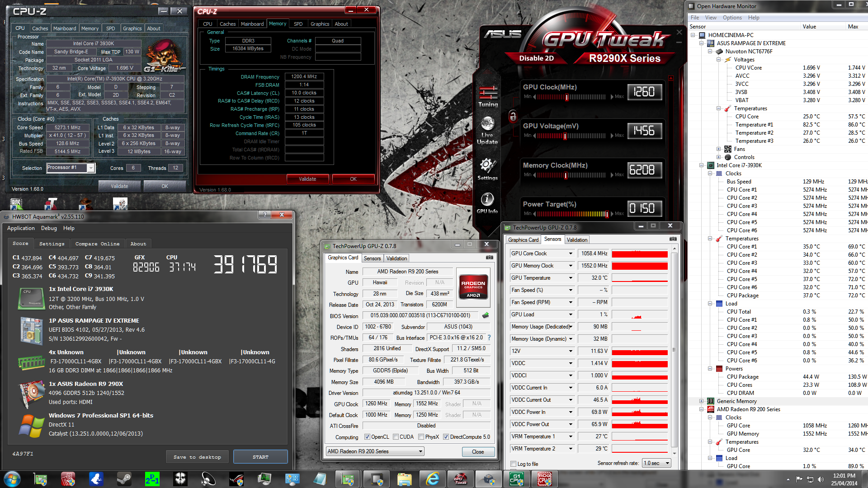
Task: Save BIOS using icon beside BIOS Version
Action: coord(486,315)
